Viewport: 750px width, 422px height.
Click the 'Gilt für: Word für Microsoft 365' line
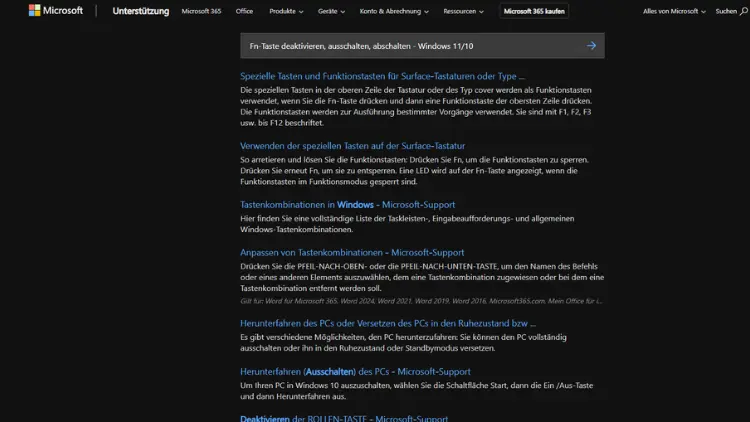point(421,301)
